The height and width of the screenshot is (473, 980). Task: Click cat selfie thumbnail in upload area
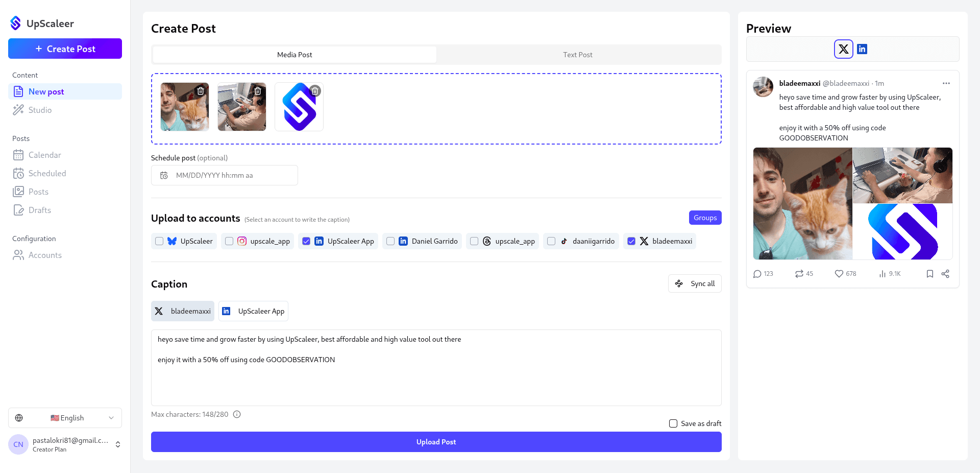click(185, 107)
